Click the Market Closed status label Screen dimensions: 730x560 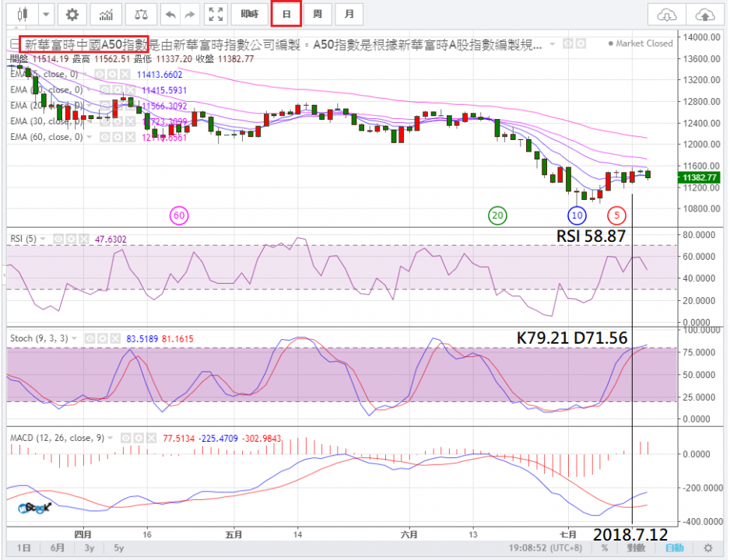pyautogui.click(x=641, y=44)
